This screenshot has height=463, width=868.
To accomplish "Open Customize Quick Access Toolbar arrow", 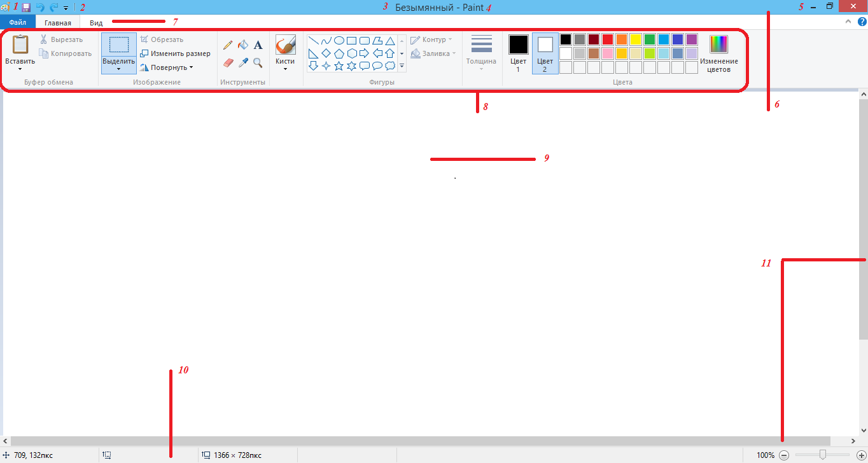I will pos(66,8).
